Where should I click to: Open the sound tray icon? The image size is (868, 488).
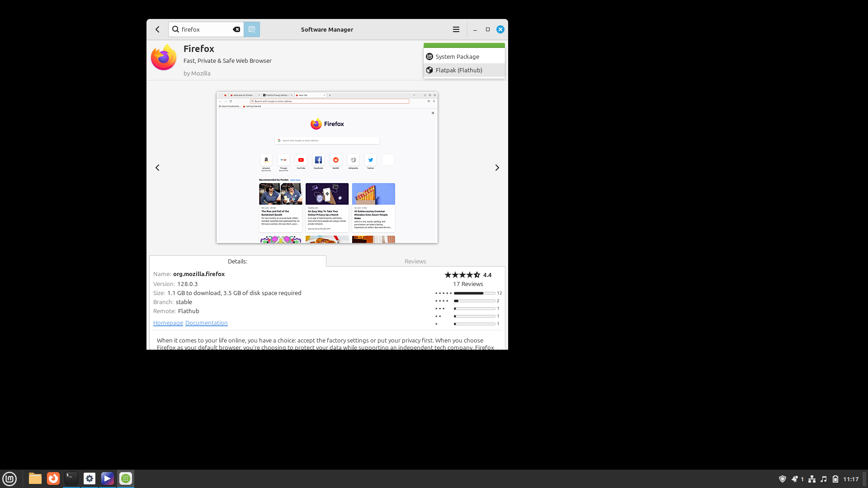pos(824,479)
